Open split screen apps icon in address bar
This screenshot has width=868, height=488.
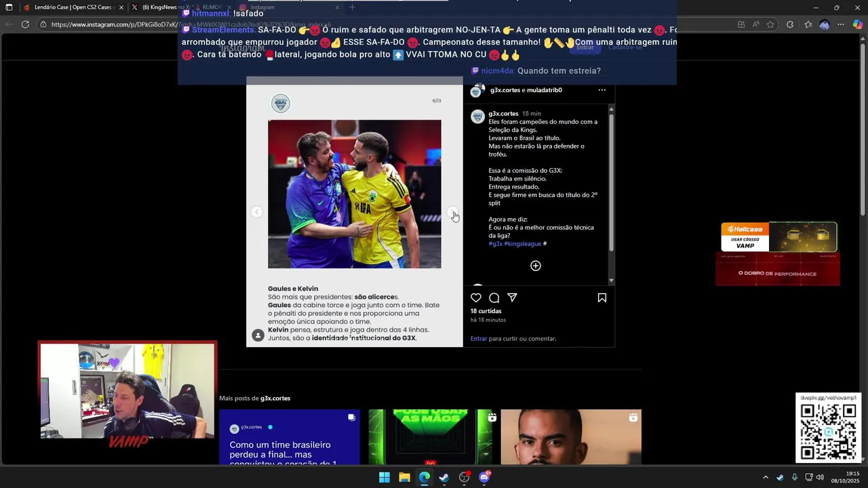click(740, 24)
